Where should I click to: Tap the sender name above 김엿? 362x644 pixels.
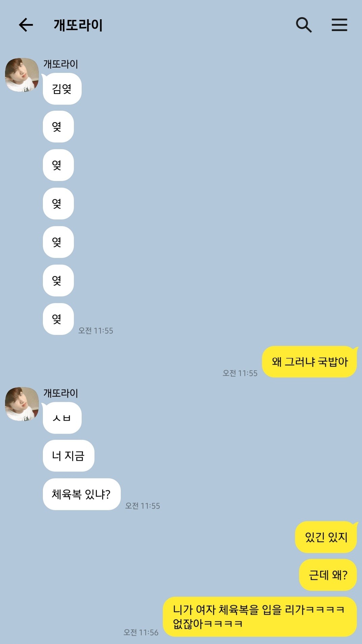pyautogui.click(x=61, y=64)
